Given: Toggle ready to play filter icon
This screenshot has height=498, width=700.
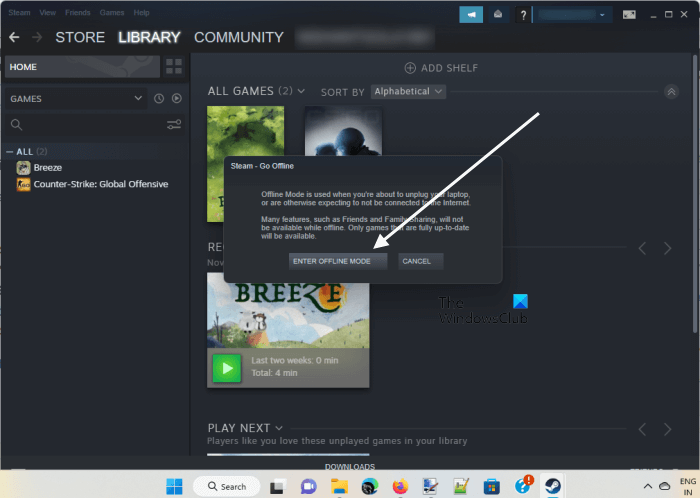Looking at the screenshot, I should tap(177, 98).
